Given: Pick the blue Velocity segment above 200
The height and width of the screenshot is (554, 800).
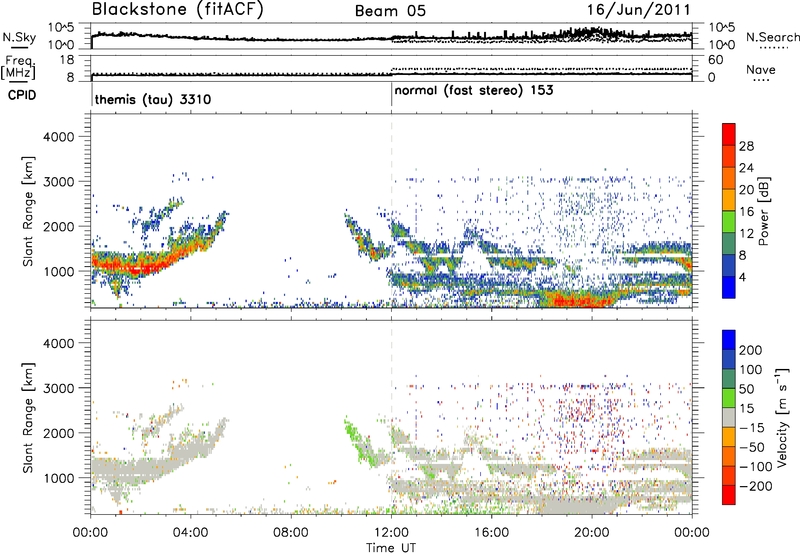Looking at the screenshot, I should coord(729,340).
